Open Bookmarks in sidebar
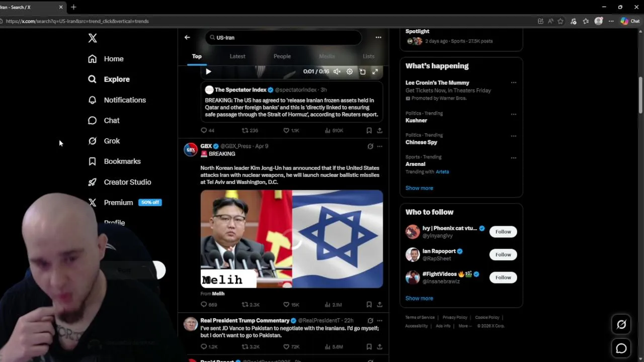This screenshot has width=644, height=362. (x=114, y=161)
